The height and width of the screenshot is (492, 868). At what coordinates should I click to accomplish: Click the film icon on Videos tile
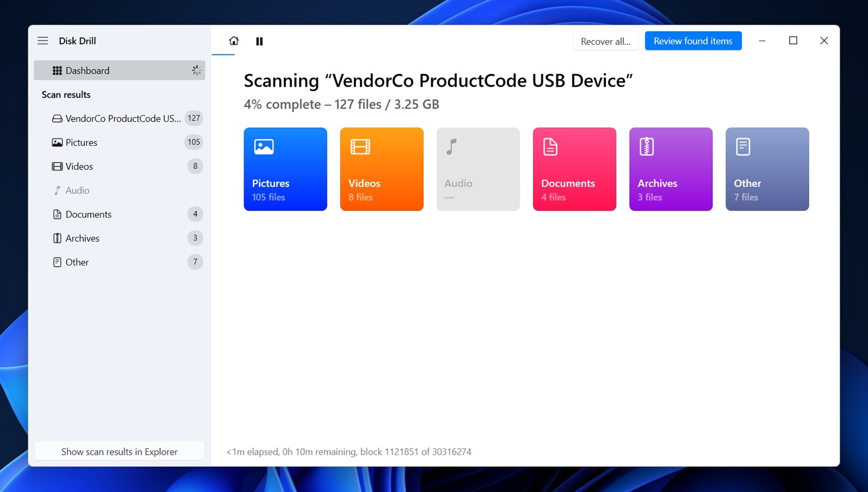point(360,147)
